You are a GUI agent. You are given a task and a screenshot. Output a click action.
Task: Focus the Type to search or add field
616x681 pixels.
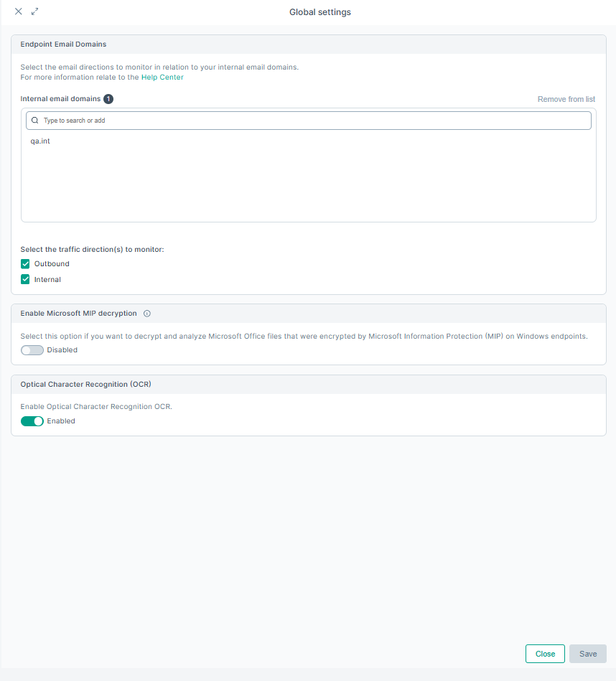[x=309, y=121]
